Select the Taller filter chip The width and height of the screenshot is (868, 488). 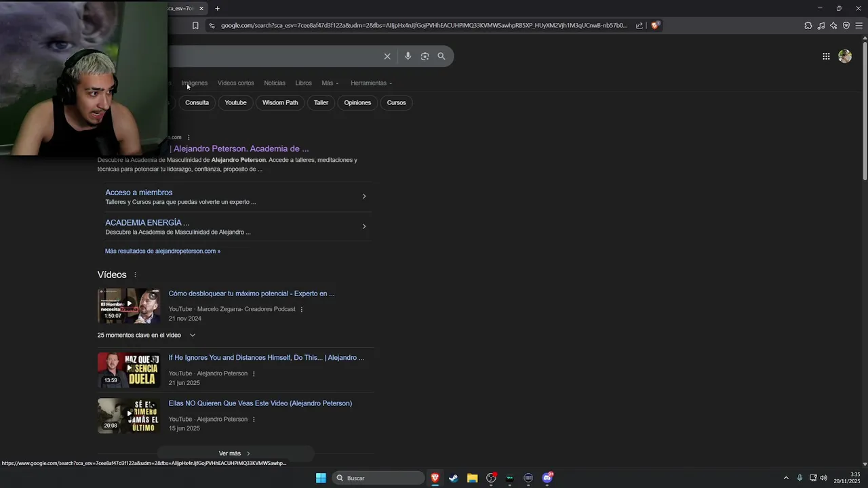pos(321,102)
